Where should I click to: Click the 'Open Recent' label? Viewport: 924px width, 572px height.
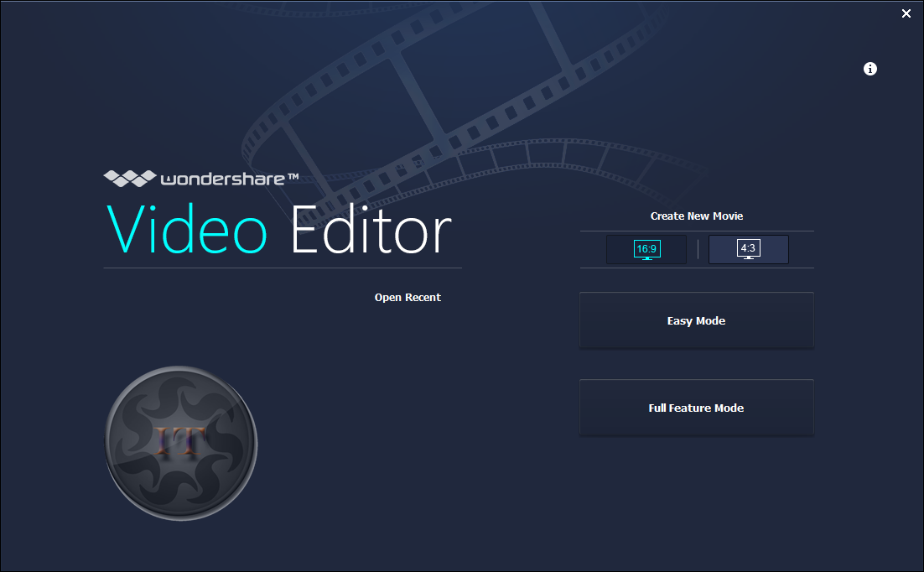407,298
